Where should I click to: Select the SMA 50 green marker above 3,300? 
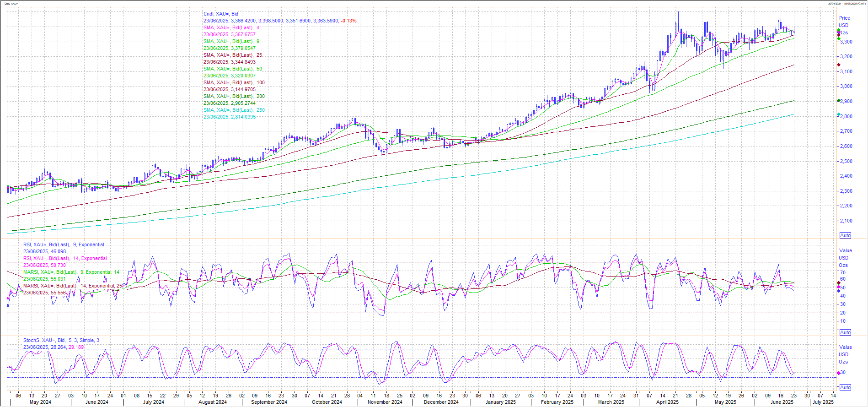click(x=839, y=39)
